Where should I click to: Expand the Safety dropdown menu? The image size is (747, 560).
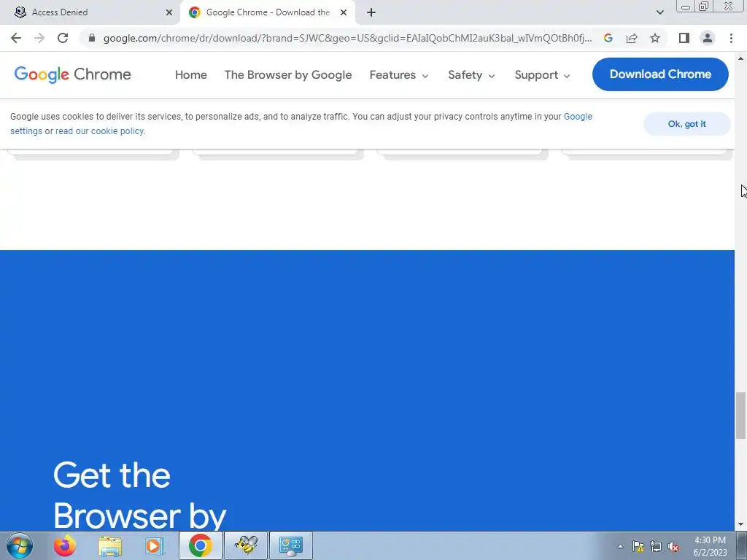point(471,75)
